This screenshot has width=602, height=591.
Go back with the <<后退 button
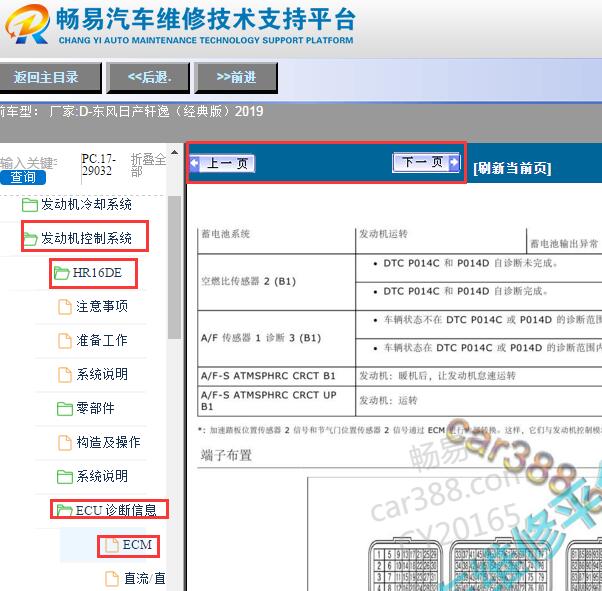click(x=148, y=78)
